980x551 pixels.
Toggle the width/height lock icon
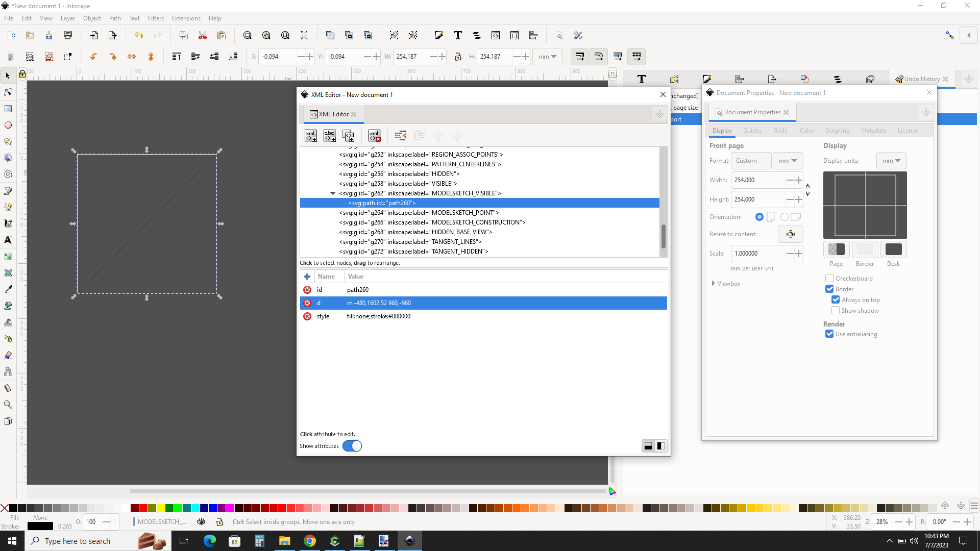458,57
